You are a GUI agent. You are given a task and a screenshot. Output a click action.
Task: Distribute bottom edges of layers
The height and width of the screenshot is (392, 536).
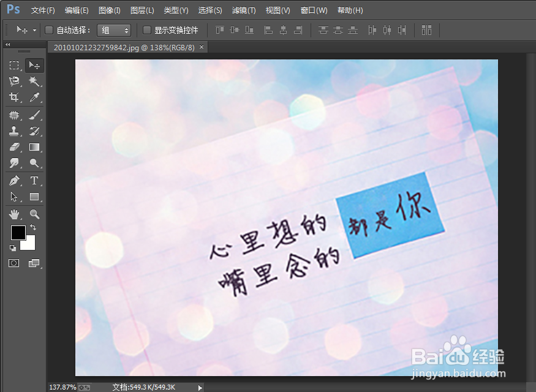point(353,30)
